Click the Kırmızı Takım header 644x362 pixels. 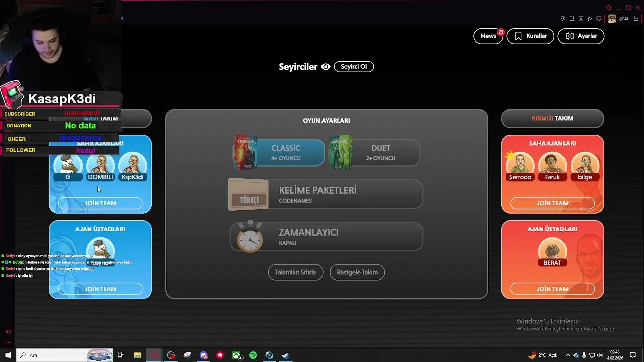pos(552,118)
